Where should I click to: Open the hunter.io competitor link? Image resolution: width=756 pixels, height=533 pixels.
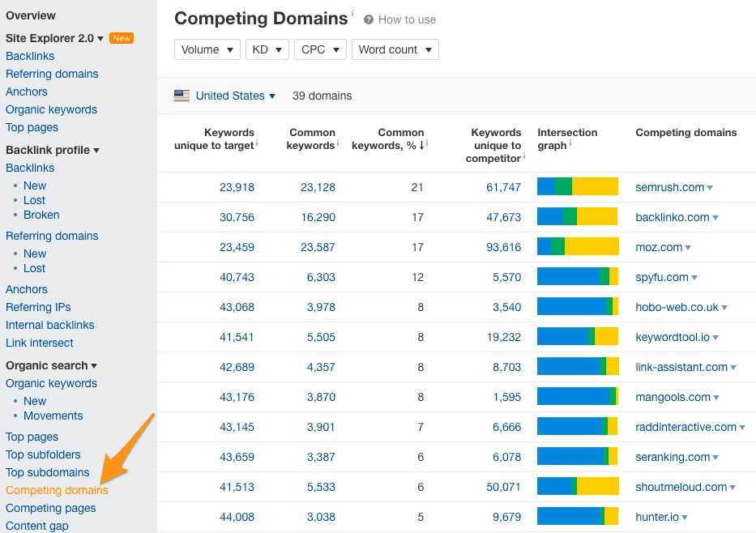click(657, 517)
